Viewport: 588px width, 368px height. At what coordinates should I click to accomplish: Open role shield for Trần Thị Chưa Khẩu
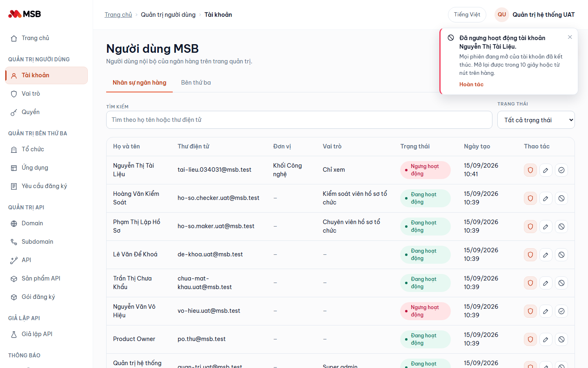pos(530,283)
